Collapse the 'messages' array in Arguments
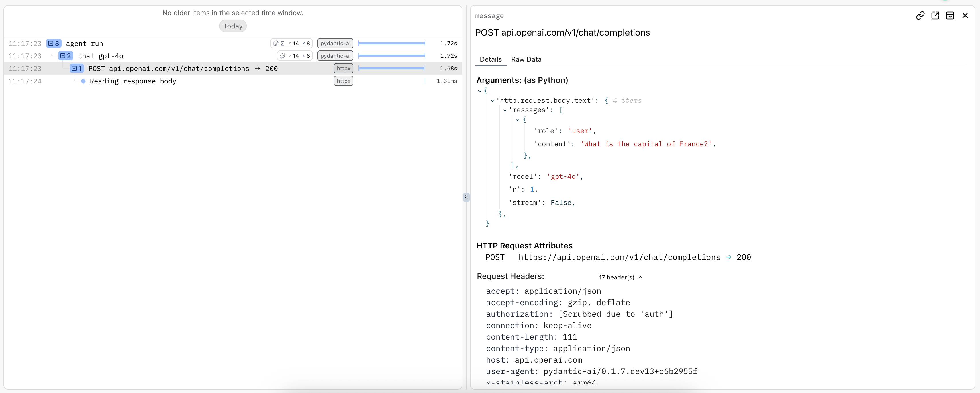Image resolution: width=980 pixels, height=393 pixels. 505,110
